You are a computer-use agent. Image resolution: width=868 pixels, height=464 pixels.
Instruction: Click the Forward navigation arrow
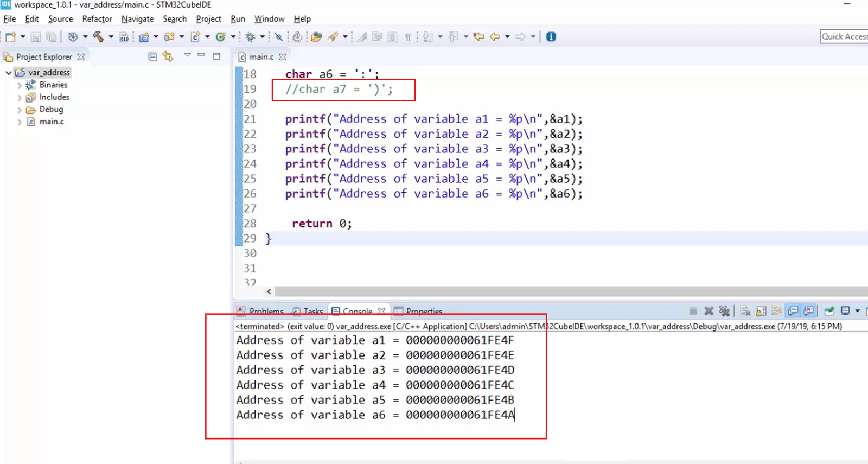coord(521,37)
